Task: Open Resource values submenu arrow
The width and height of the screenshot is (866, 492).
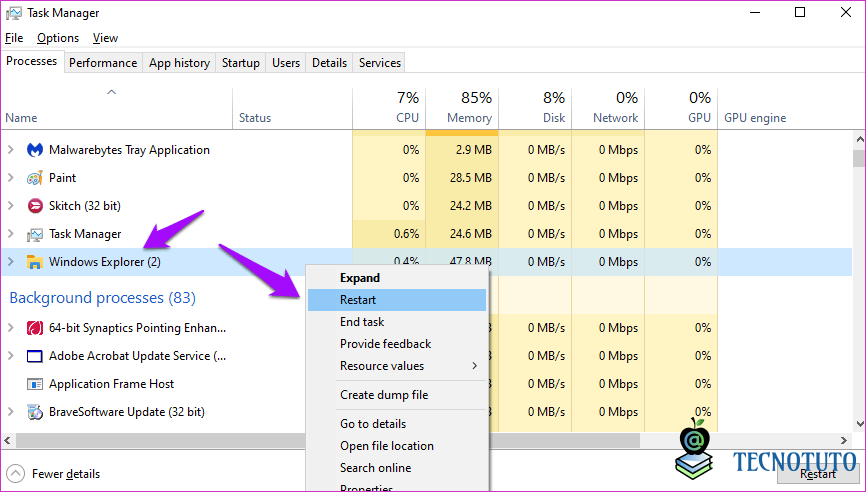Action: 474,366
